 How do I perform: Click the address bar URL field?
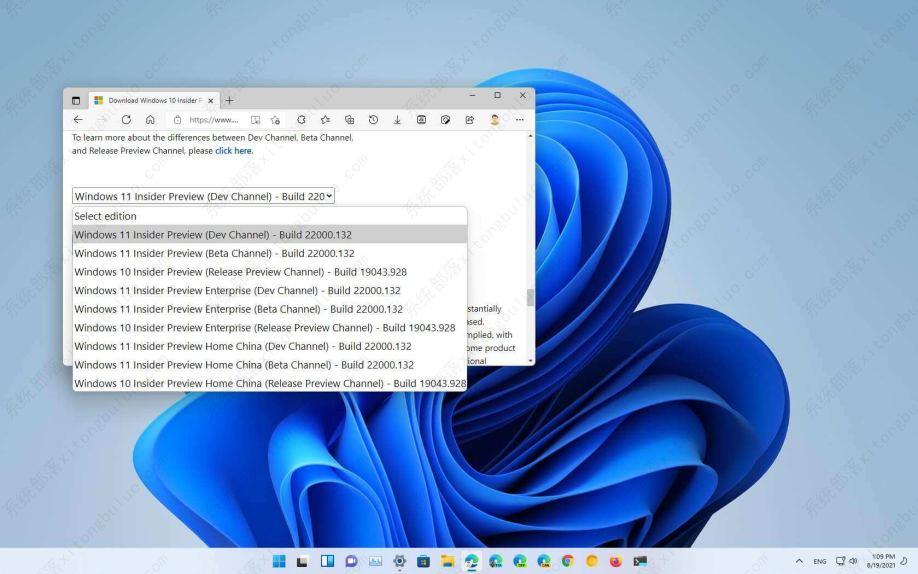coord(213,119)
